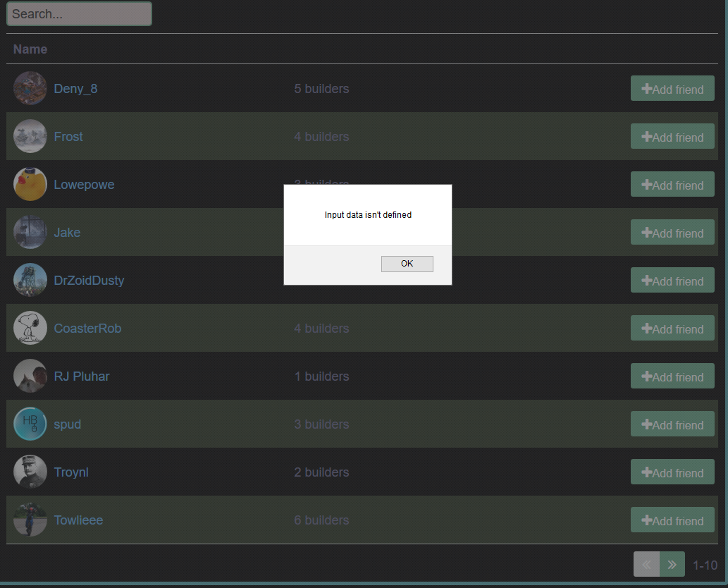The width and height of the screenshot is (728, 588).
Task: Click '4 builders' text for CoasterRob
Action: click(x=321, y=329)
